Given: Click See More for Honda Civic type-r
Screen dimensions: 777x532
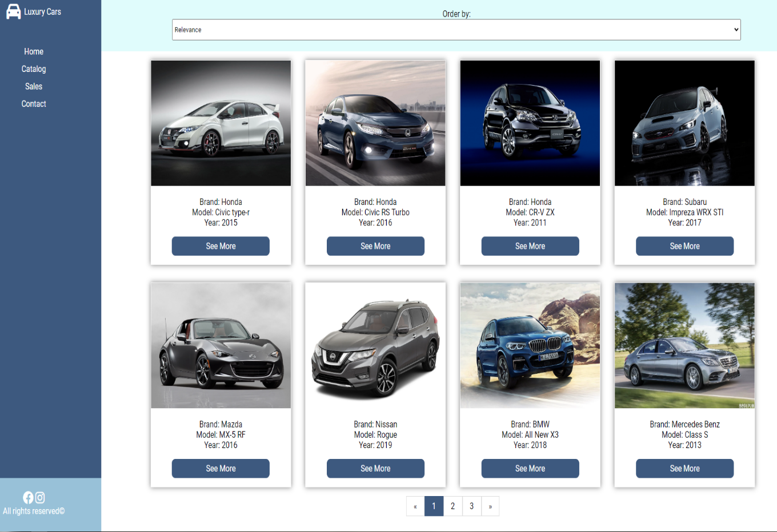Looking at the screenshot, I should click(x=221, y=246).
